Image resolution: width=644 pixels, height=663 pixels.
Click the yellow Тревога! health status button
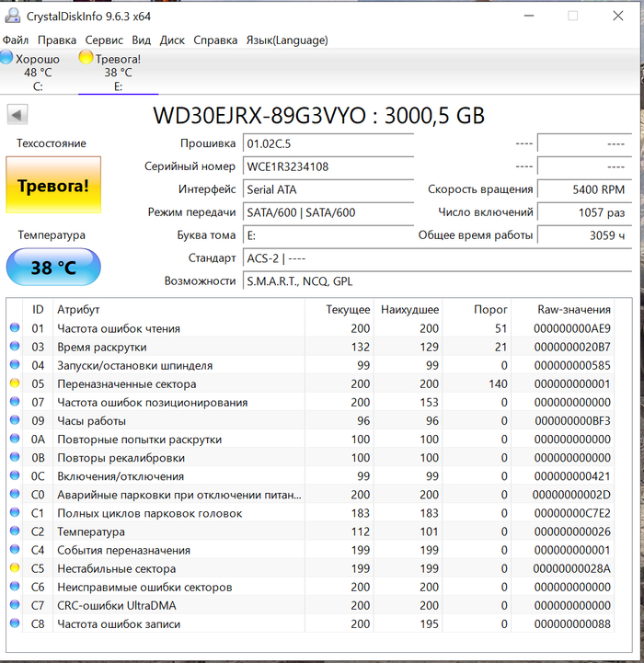(53, 186)
